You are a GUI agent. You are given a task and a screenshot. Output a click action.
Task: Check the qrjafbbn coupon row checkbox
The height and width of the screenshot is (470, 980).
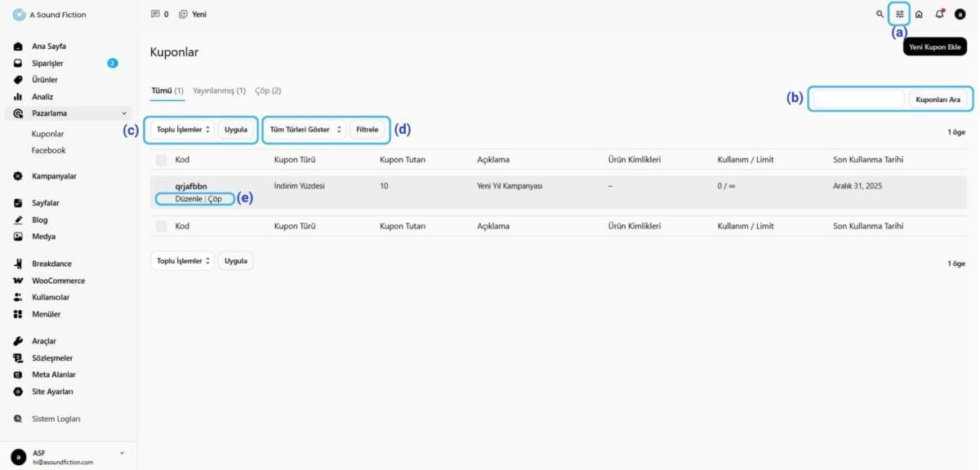[x=161, y=187]
